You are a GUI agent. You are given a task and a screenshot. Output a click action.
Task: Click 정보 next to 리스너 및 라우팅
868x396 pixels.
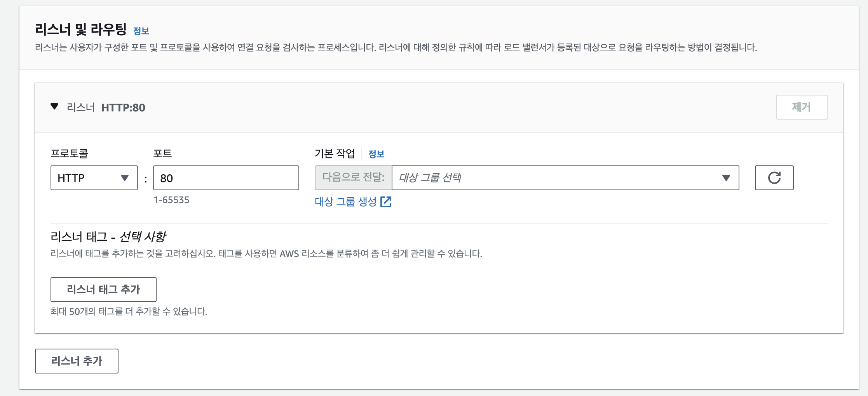click(x=142, y=31)
